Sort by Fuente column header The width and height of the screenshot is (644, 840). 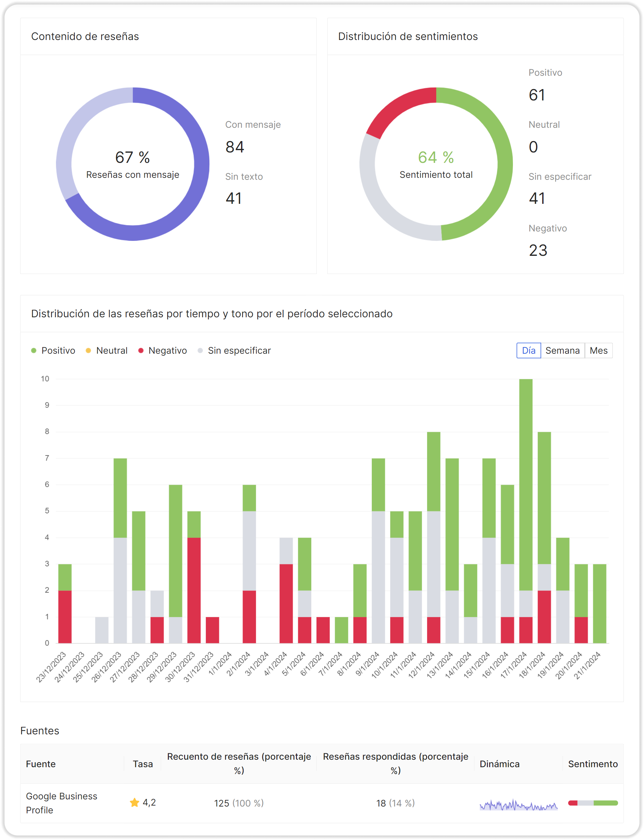point(41,764)
